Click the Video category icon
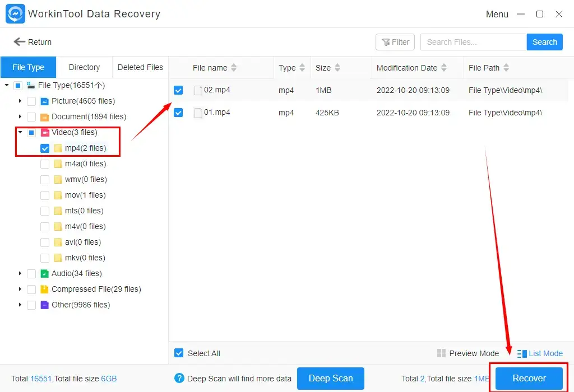 pos(45,132)
